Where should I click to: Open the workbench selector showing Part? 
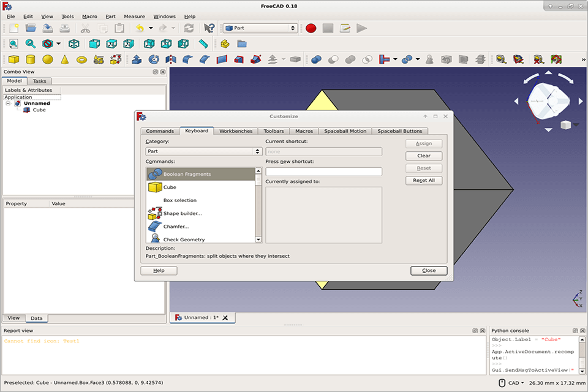[x=260, y=28]
